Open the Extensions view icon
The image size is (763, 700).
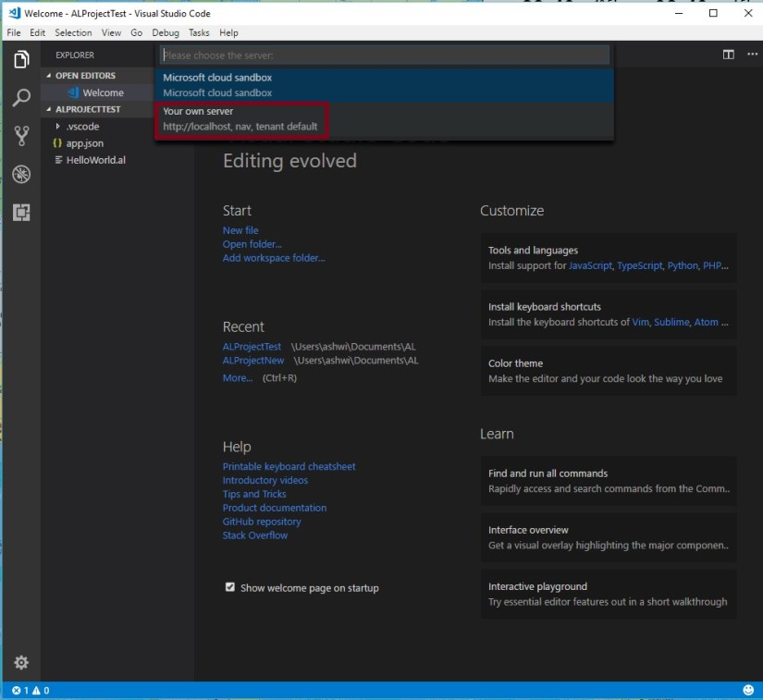[20, 213]
